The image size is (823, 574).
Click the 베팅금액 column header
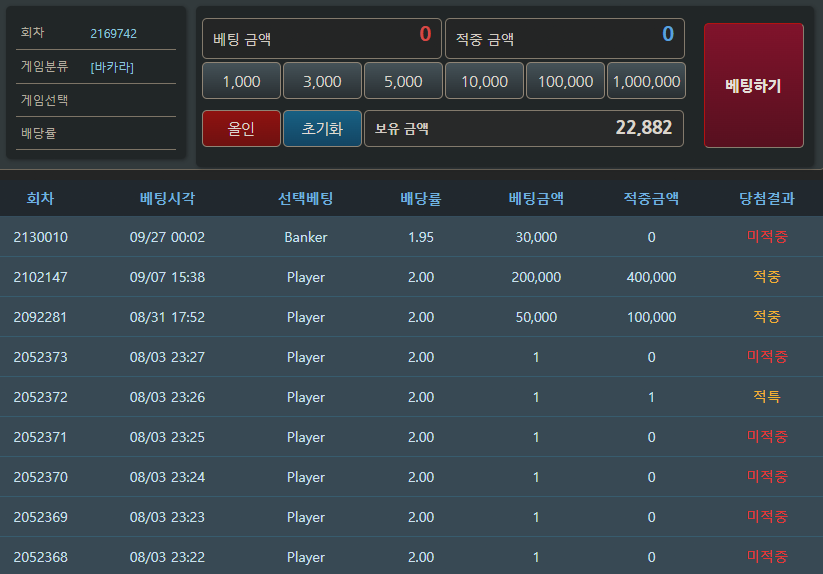click(x=536, y=198)
